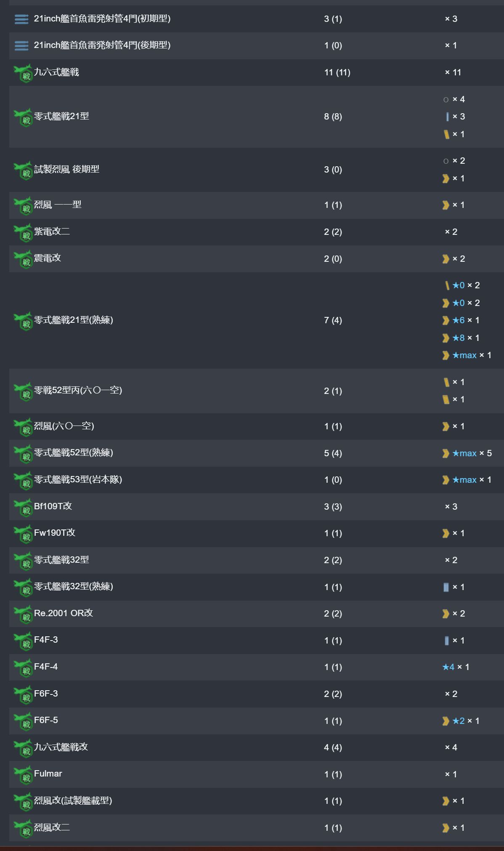Click torpedo icon for 21inch艦首魚雷発射管4門(後期型)
This screenshot has height=851, width=504.
click(21, 45)
